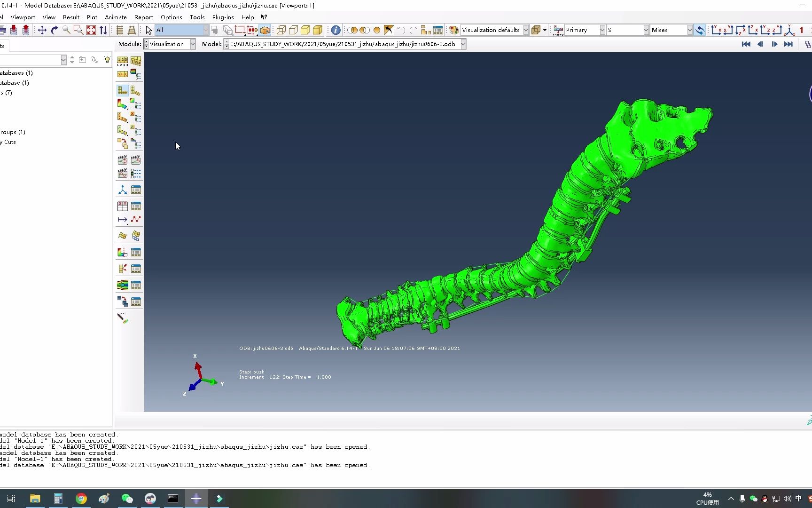Apply the isometric view icon

click(x=790, y=30)
